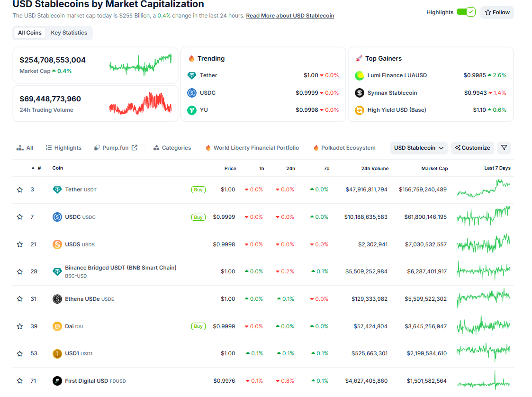Star Tether as a favorite
This screenshot has height=397, width=532.
20,189
